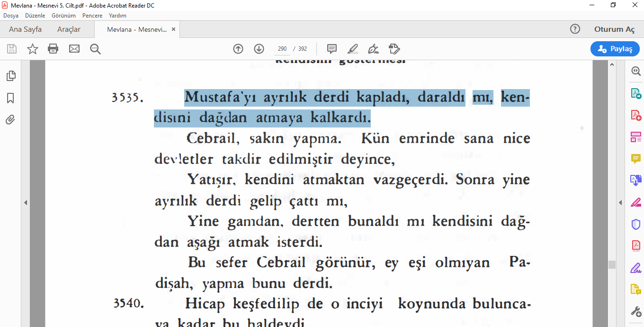Click the highlighted word Mustafa'yı
The width and height of the screenshot is (644, 327).
tap(221, 97)
